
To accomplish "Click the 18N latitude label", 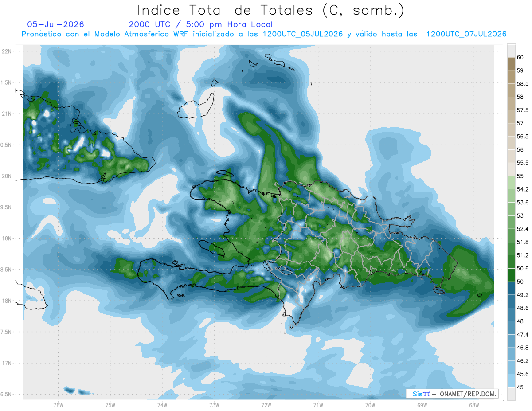I will (7, 301).
